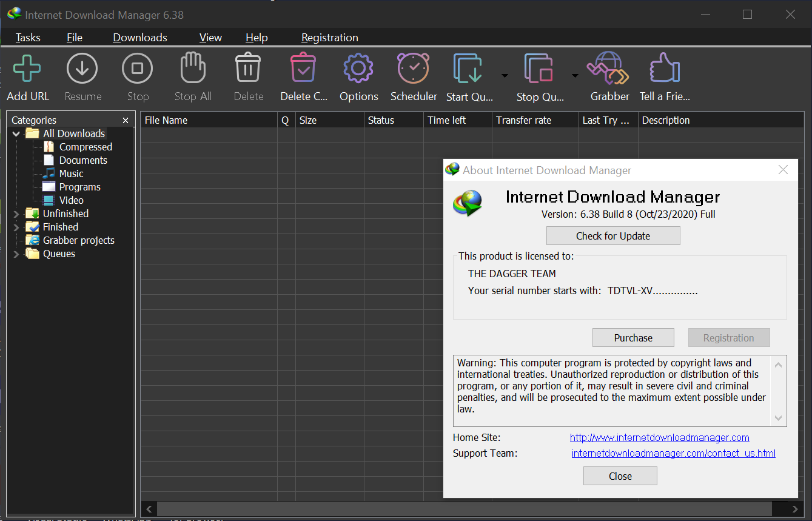Open the Scheduler clock icon

(414, 68)
